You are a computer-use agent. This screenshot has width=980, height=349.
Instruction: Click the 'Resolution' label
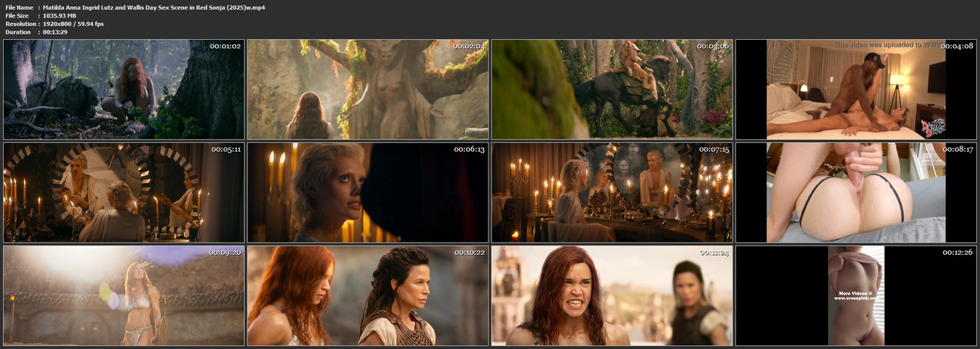tap(20, 24)
